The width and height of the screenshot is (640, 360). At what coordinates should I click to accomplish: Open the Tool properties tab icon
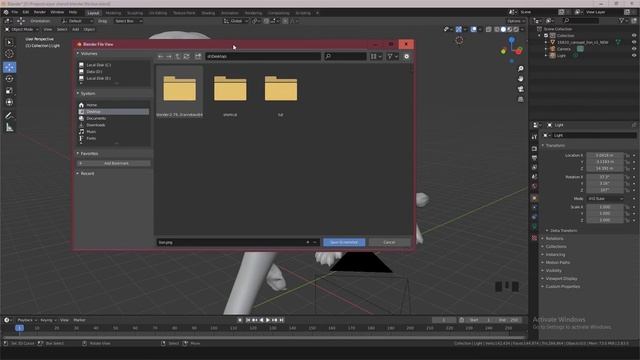tap(534, 137)
